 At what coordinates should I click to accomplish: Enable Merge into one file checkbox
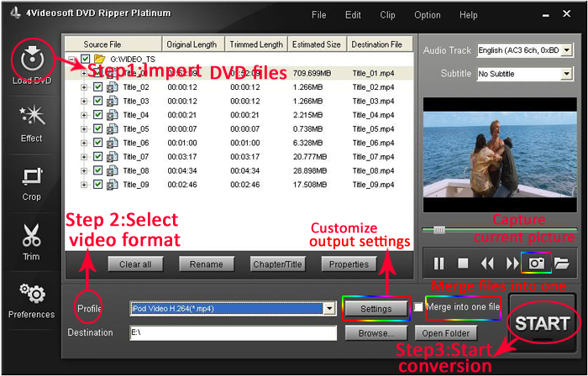[418, 307]
